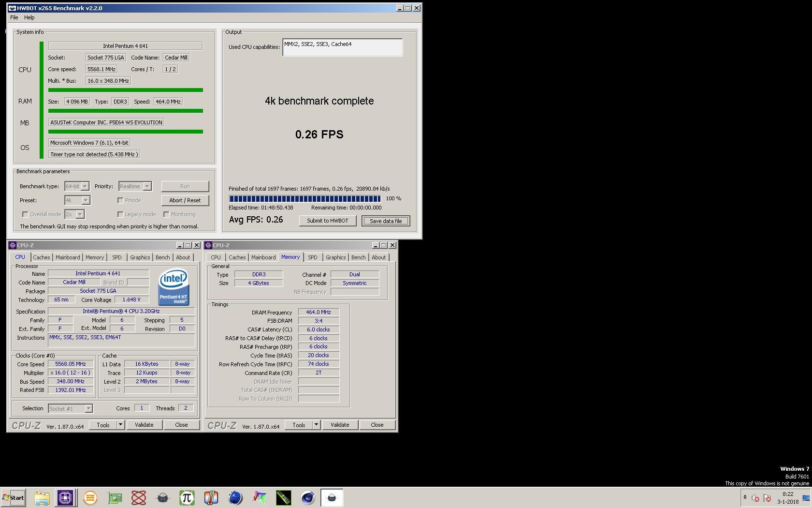Launch the green RAM stick taskbar icon
This screenshot has width=812, height=508.
pyautogui.click(x=284, y=497)
